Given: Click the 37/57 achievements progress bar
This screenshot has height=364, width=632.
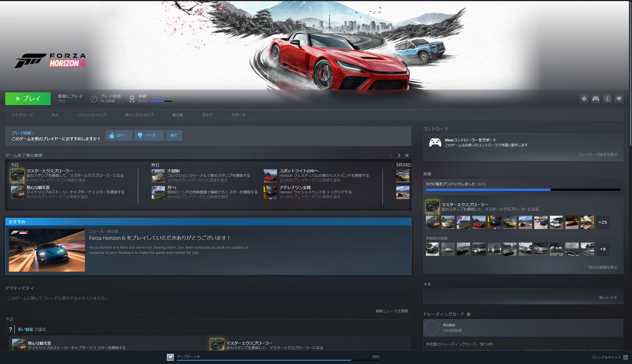Looking at the screenshot, I should coord(523,190).
